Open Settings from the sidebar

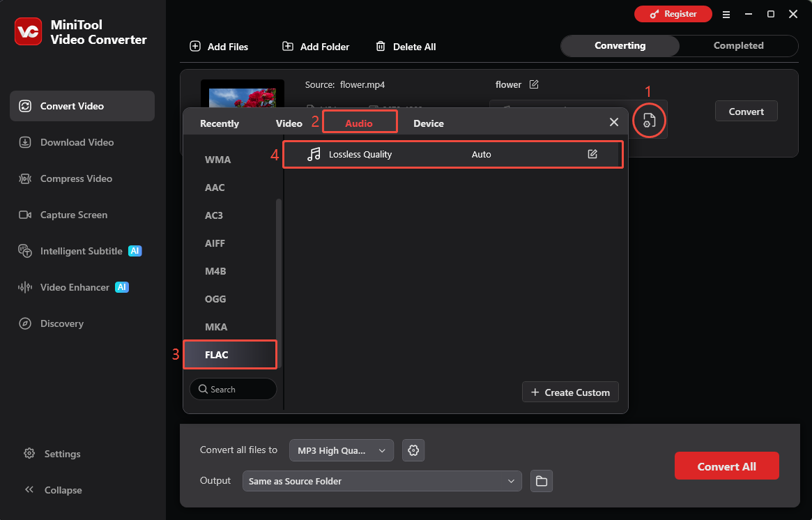[52, 454]
